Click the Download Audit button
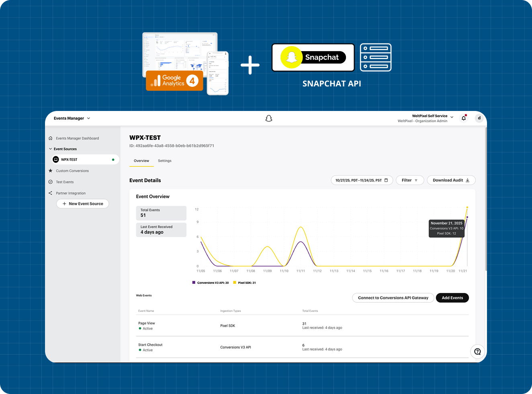Viewport: 532px width, 394px height. pyautogui.click(x=451, y=180)
